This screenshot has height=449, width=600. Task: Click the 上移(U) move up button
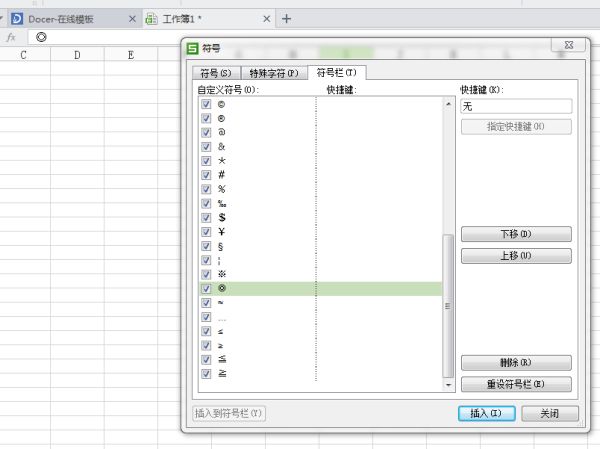tap(516, 256)
